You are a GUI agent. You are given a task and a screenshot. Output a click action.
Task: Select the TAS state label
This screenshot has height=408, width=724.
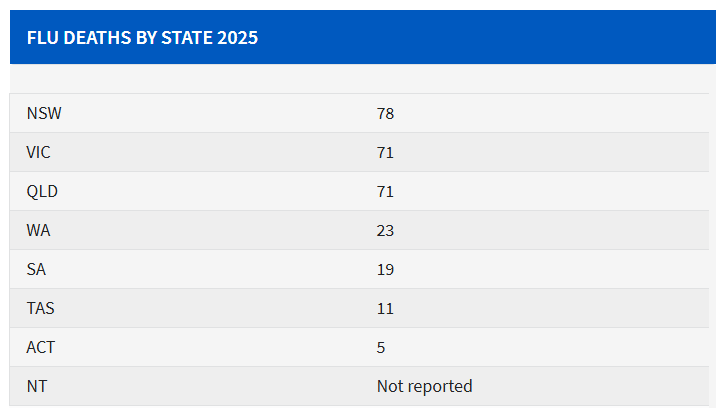(40, 309)
